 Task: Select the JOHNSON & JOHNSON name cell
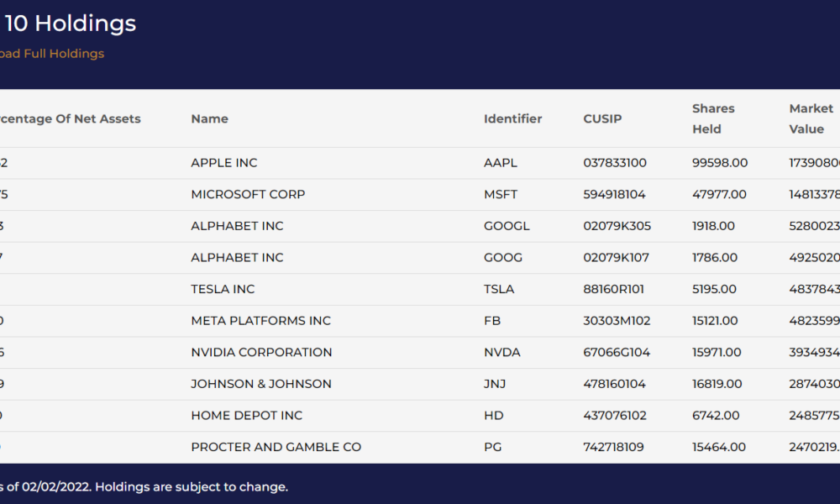[261, 383]
